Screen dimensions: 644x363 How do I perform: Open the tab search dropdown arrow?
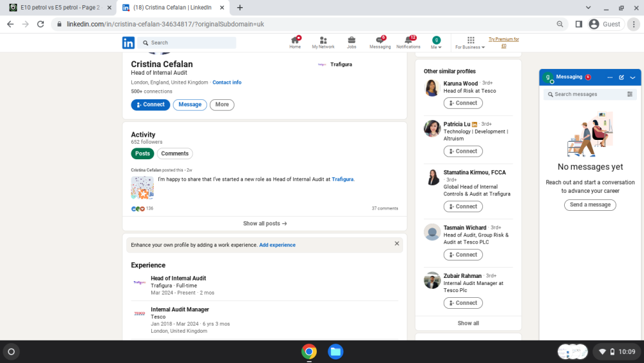click(588, 8)
